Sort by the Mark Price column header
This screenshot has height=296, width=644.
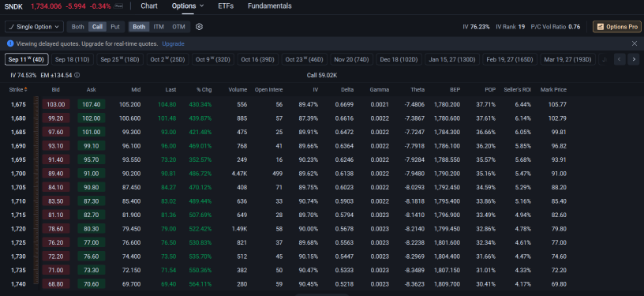click(553, 89)
